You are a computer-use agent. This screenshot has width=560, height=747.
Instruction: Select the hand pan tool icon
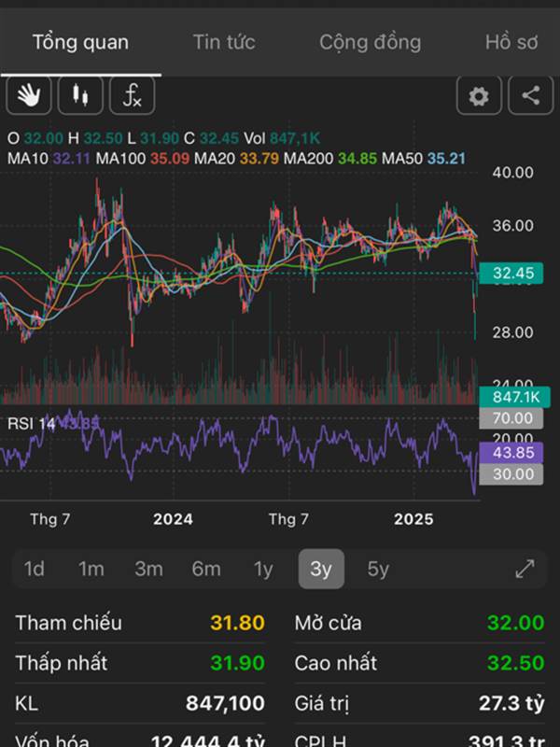[x=29, y=95]
